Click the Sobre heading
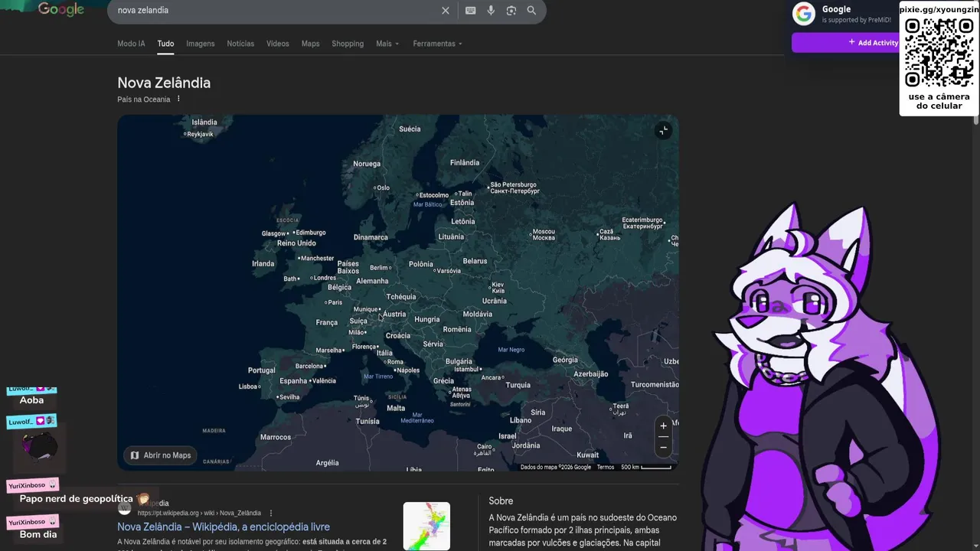The image size is (980, 551). pyautogui.click(x=501, y=500)
